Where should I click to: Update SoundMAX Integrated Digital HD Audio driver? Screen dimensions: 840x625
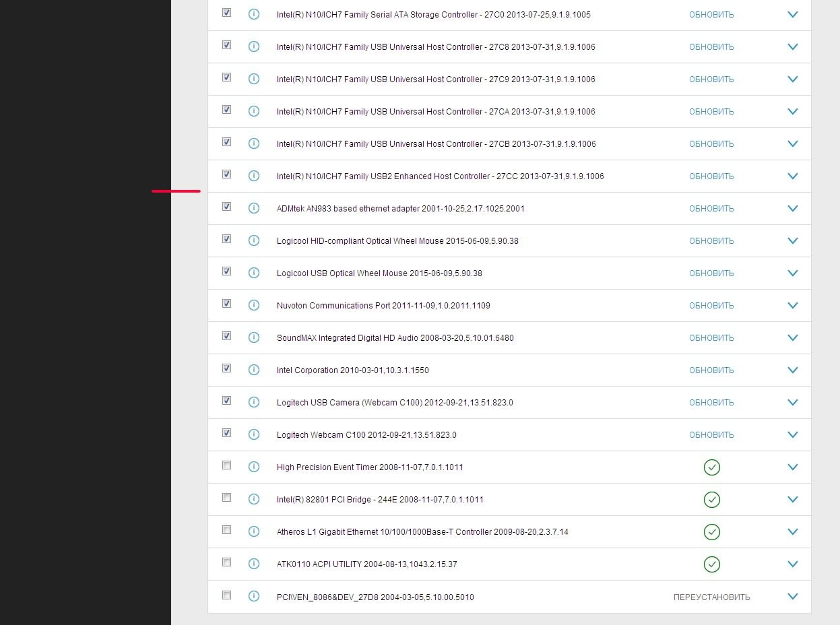pos(711,338)
